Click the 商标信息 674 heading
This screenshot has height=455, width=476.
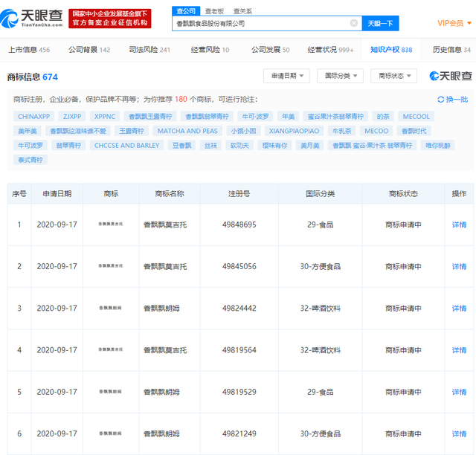(33, 77)
